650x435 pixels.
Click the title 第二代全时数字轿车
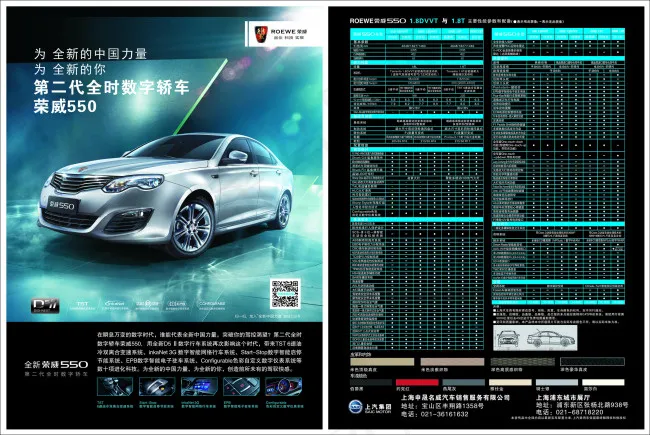pos(112,87)
